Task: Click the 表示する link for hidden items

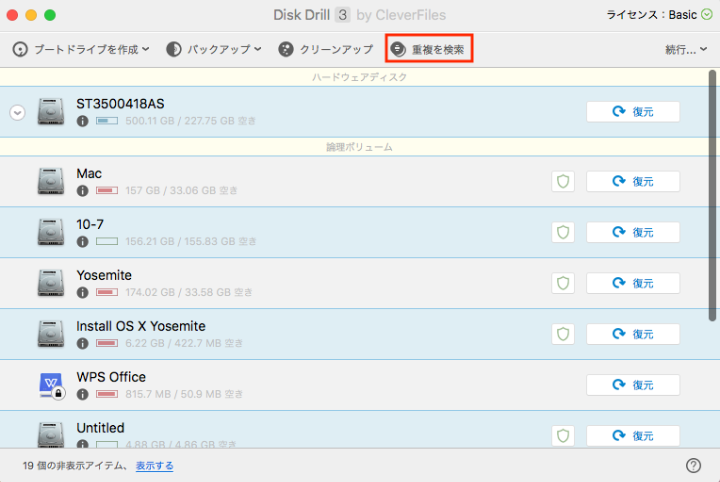Action: pos(155,465)
